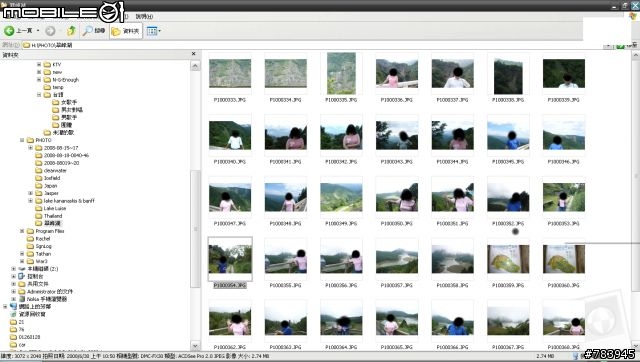Image resolution: width=640 pixels, height=362 pixels.
Task: Select thumbnail P1000349.JPG
Action: pos(341,197)
